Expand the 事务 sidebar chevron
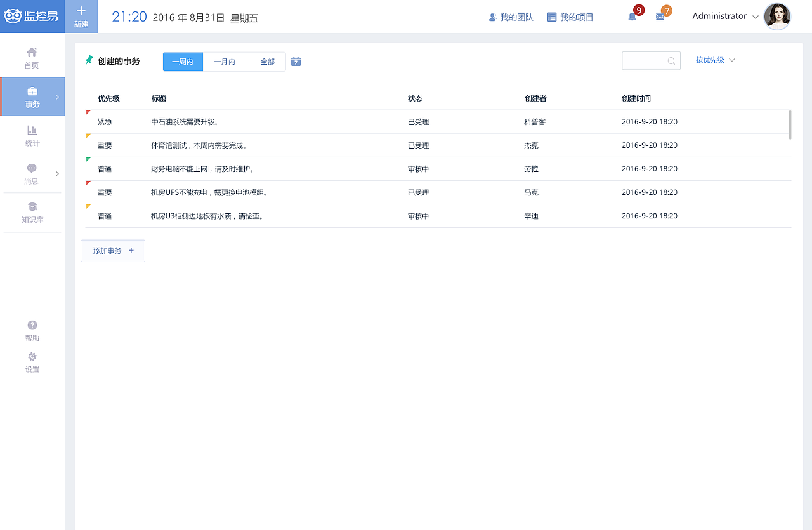Image resolution: width=812 pixels, height=530 pixels. [57, 96]
